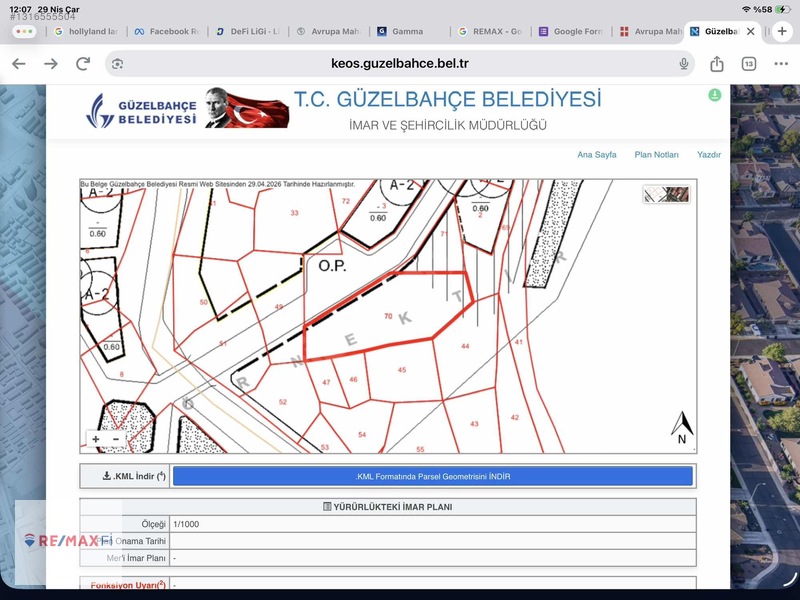Click the YÜRÜRLÜKTEKİ İMAR PLANI header
This screenshot has width=800, height=600.
pos(388,507)
